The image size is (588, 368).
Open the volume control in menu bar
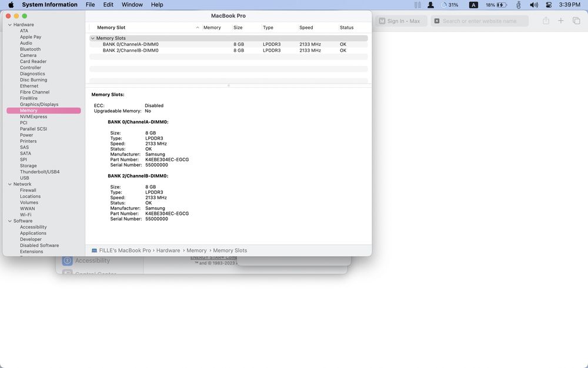pyautogui.click(x=534, y=5)
